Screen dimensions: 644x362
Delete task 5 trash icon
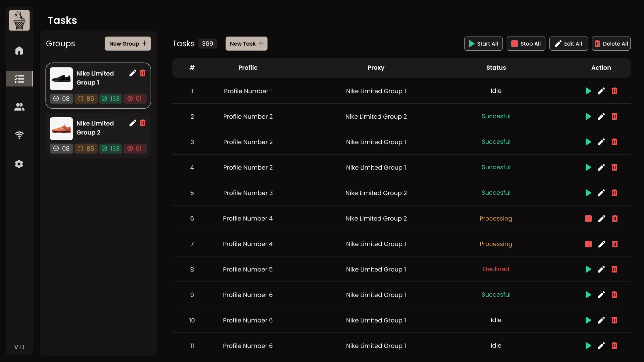(614, 193)
